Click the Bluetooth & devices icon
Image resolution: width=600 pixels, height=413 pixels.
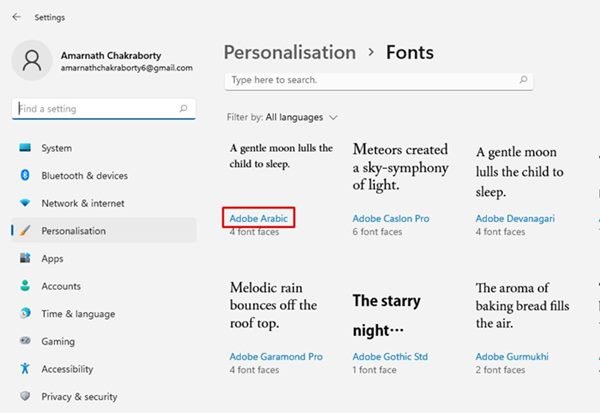pos(25,175)
